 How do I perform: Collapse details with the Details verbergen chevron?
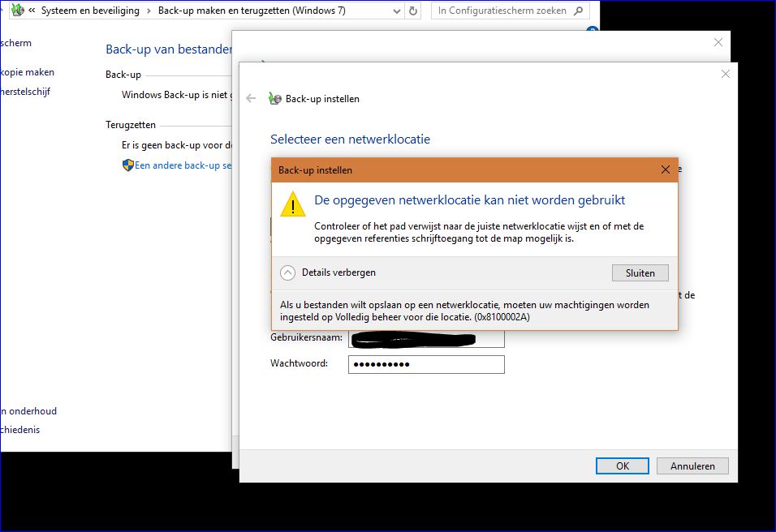click(x=287, y=273)
